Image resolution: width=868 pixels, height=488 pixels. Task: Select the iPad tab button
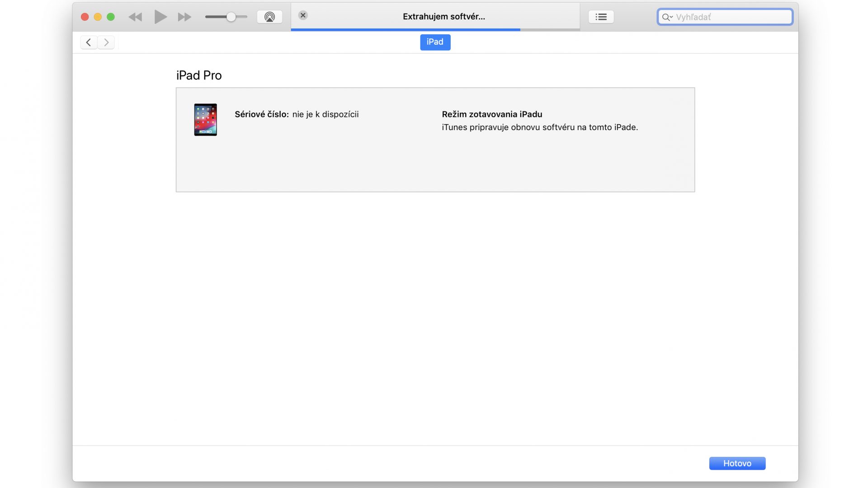[x=435, y=42]
